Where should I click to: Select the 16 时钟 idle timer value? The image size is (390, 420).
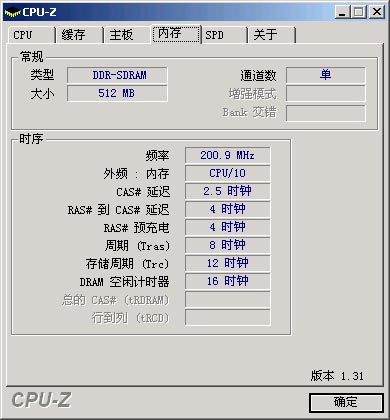[x=227, y=281]
